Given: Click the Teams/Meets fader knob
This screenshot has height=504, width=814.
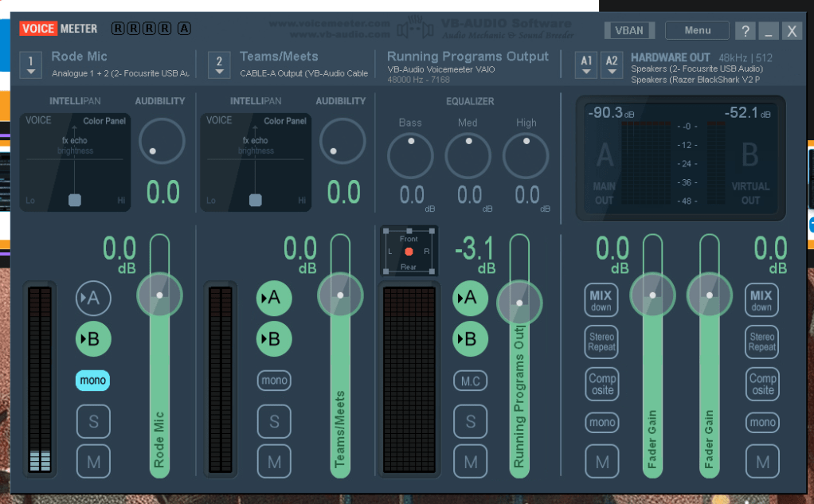Looking at the screenshot, I should click(340, 295).
